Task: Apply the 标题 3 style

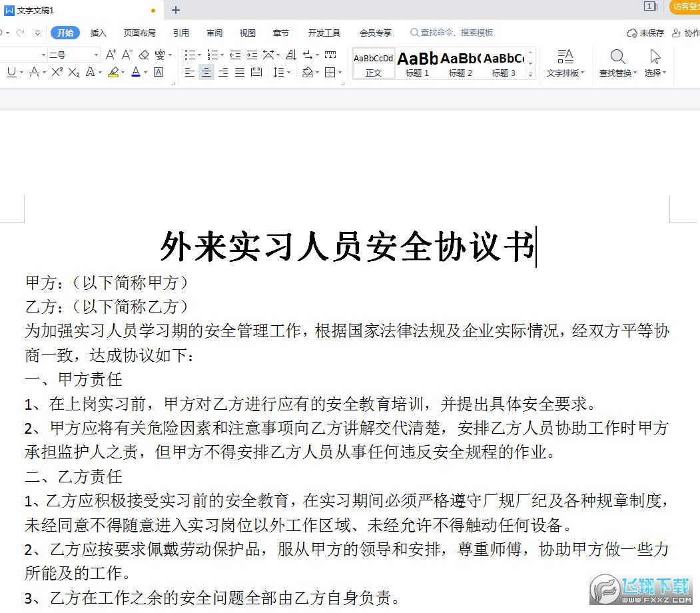Action: point(504,64)
